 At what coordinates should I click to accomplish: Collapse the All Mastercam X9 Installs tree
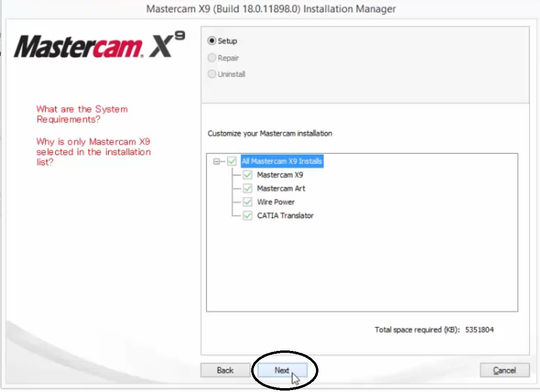216,161
